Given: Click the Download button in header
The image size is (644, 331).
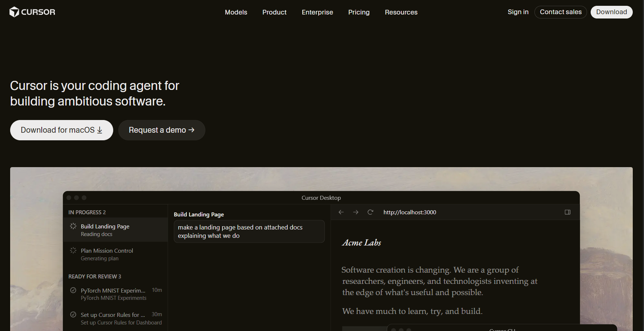Looking at the screenshot, I should [611, 12].
